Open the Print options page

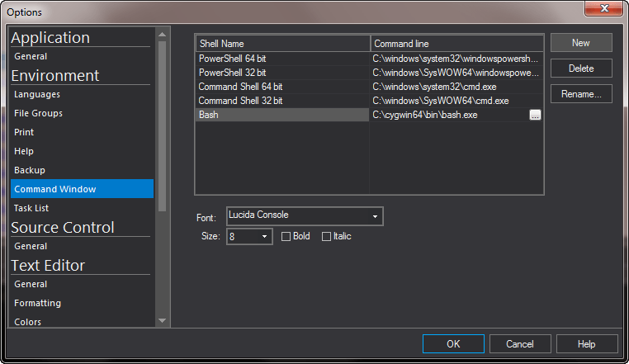tap(82, 132)
